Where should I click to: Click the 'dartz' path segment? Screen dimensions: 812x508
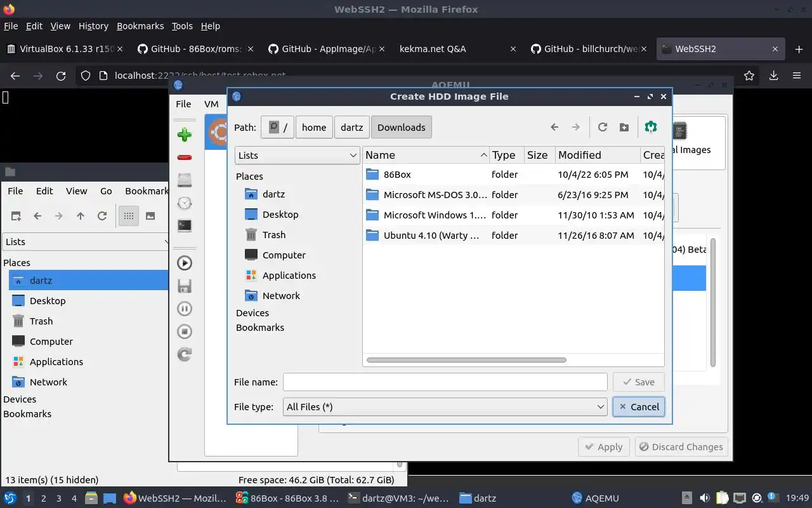click(351, 127)
